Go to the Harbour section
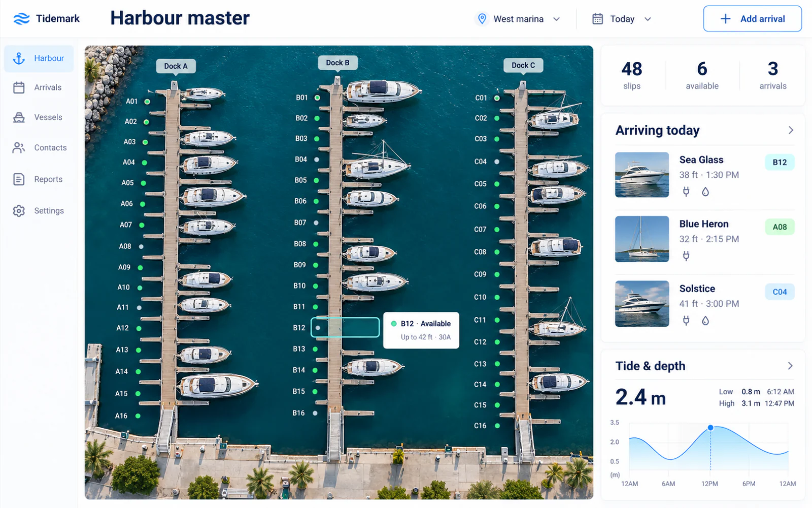Screen dimensions: 812x508 pyautogui.click(x=39, y=58)
